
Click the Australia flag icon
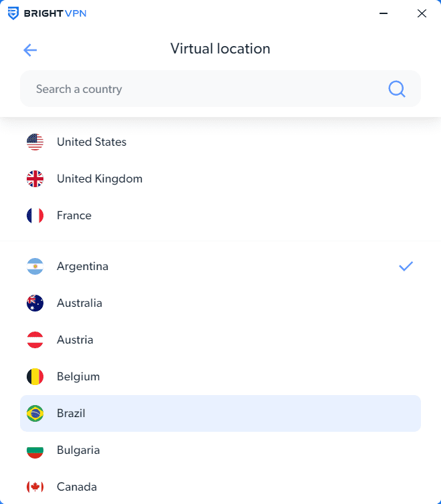35,303
